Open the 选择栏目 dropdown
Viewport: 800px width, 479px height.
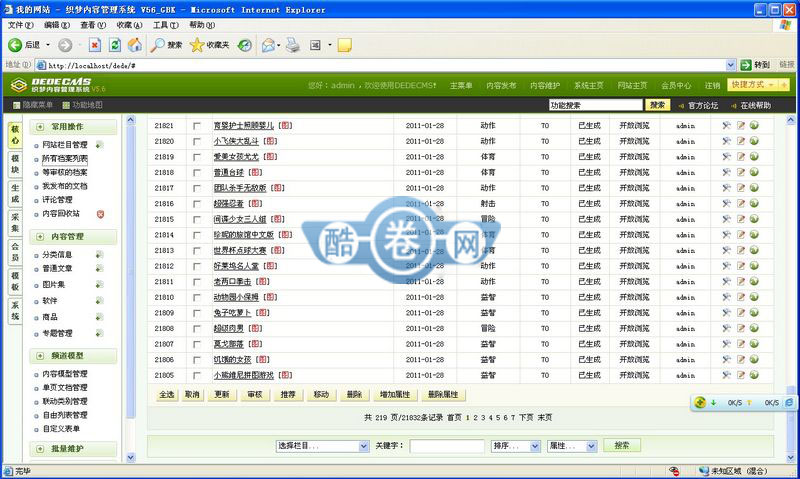click(322, 446)
